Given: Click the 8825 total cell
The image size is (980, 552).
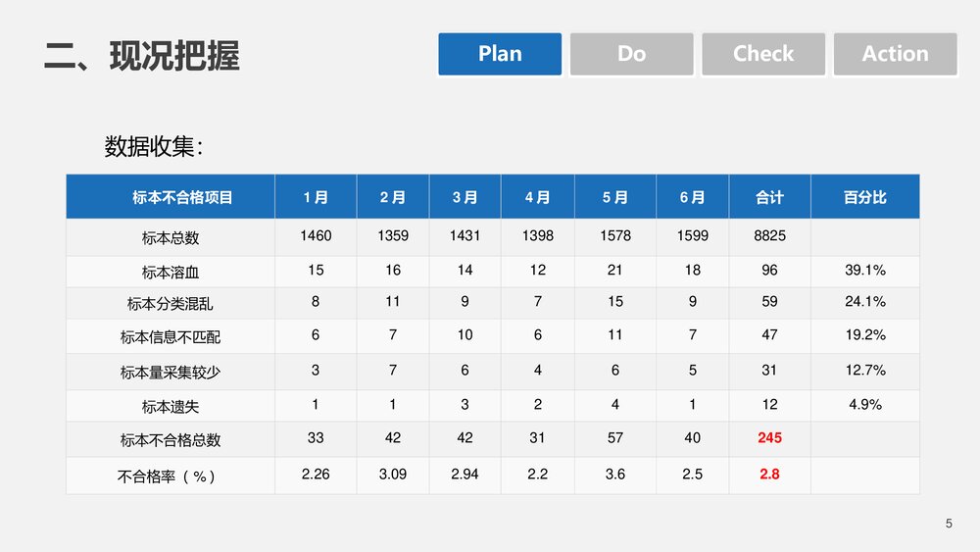Looking at the screenshot, I should tap(769, 236).
